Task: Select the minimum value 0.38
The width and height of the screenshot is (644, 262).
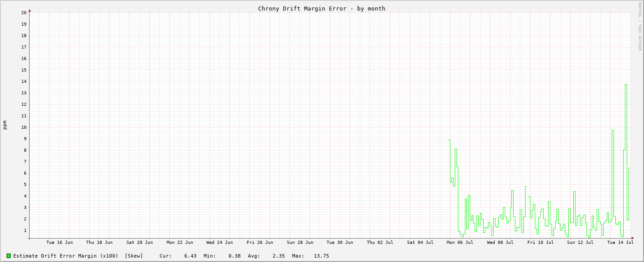Action: (x=235, y=256)
